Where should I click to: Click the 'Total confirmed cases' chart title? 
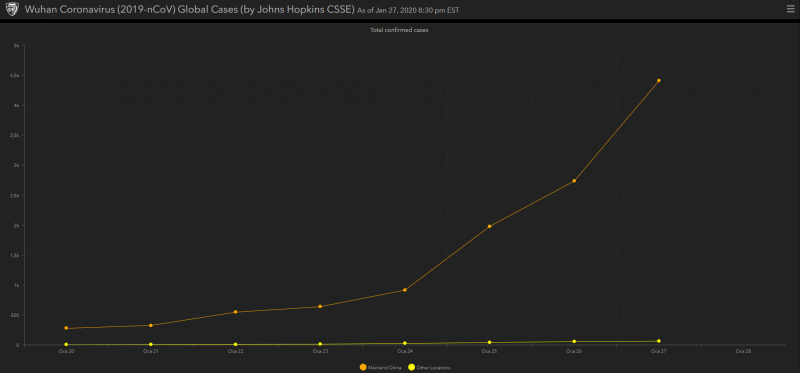pyautogui.click(x=399, y=30)
